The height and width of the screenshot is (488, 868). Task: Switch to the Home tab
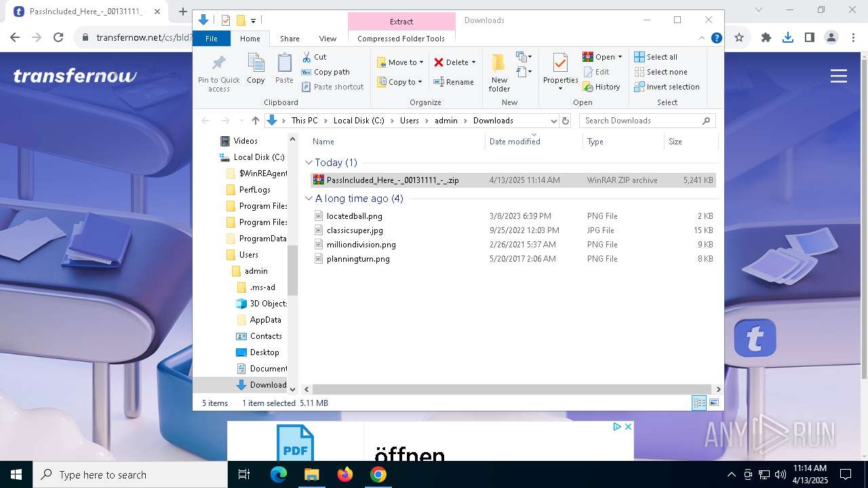pyautogui.click(x=250, y=39)
